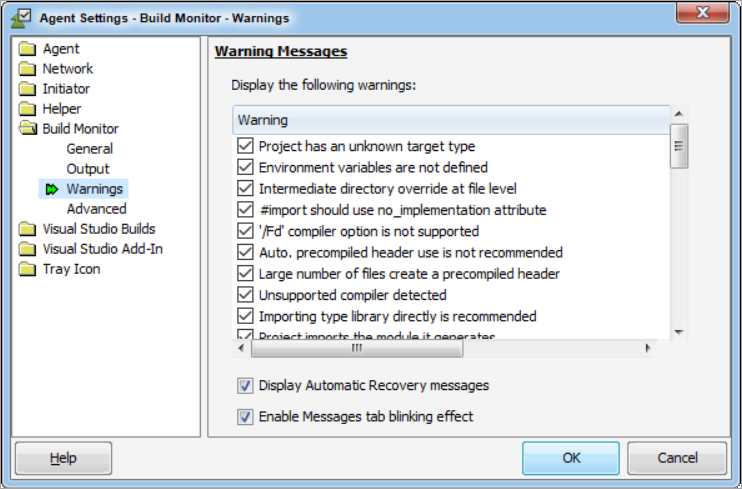This screenshot has height=489, width=742.
Task: Click the Helper folder icon
Action: click(27, 109)
